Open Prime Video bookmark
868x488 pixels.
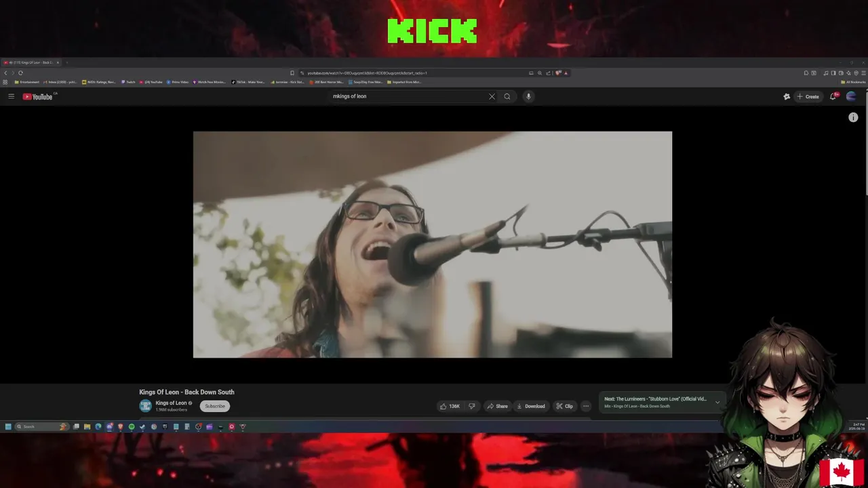click(x=178, y=82)
